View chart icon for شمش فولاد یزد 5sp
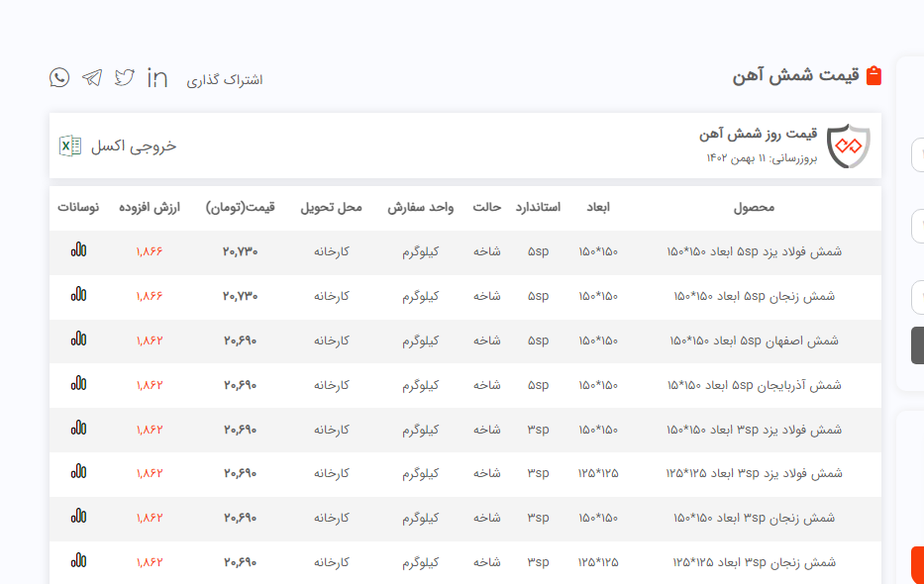The height and width of the screenshot is (584, 924). pyautogui.click(x=78, y=250)
